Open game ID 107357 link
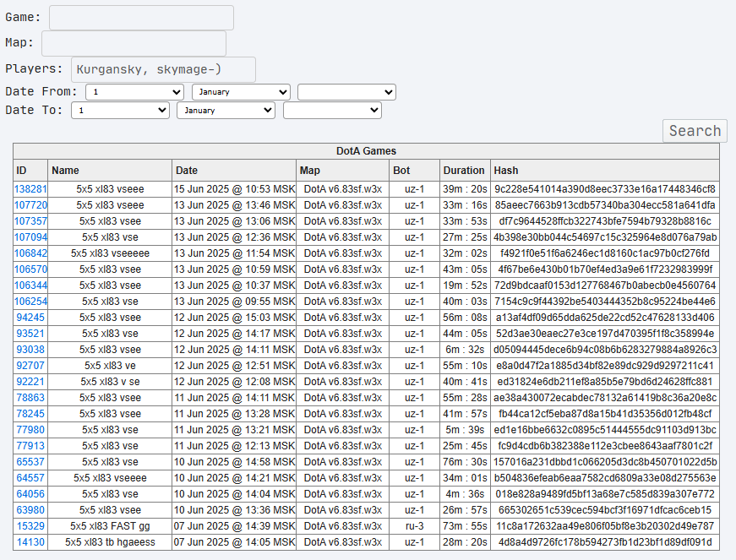Viewport: 736px width, 560px height. (30, 221)
